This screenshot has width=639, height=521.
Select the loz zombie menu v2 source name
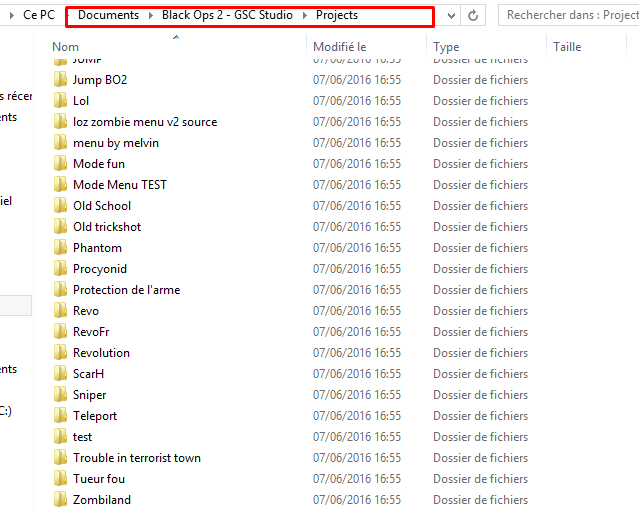145,122
